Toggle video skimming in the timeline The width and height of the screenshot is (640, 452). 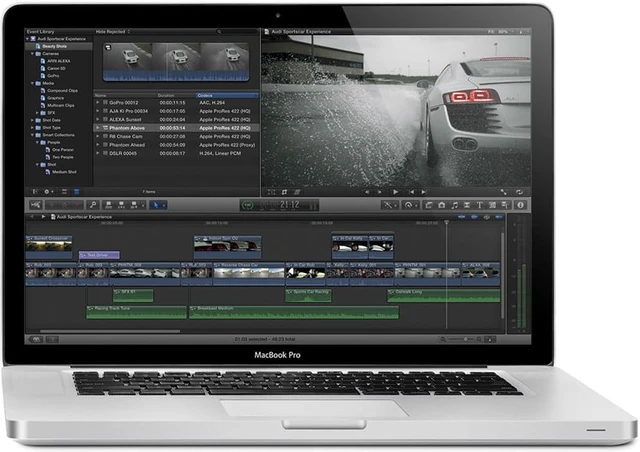[x=462, y=217]
